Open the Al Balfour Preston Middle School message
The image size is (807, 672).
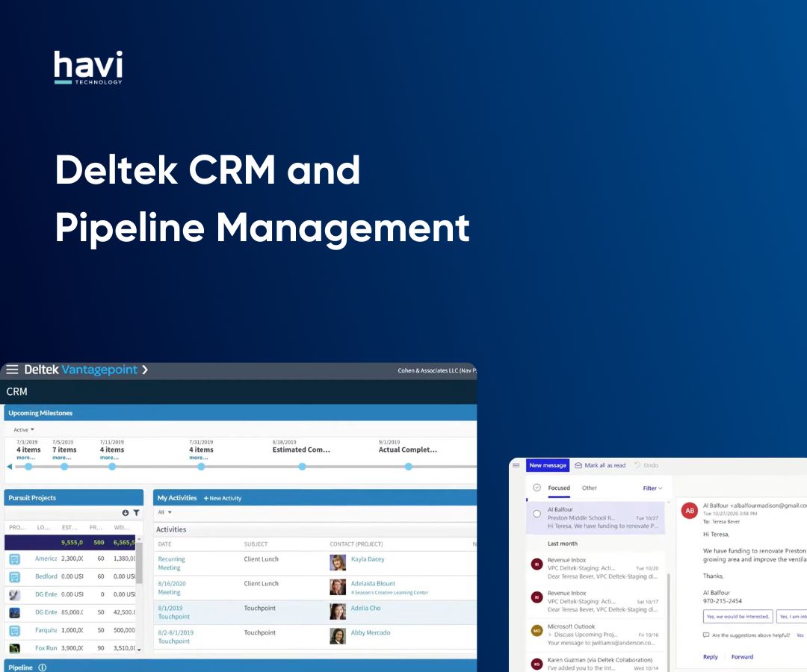(596, 517)
